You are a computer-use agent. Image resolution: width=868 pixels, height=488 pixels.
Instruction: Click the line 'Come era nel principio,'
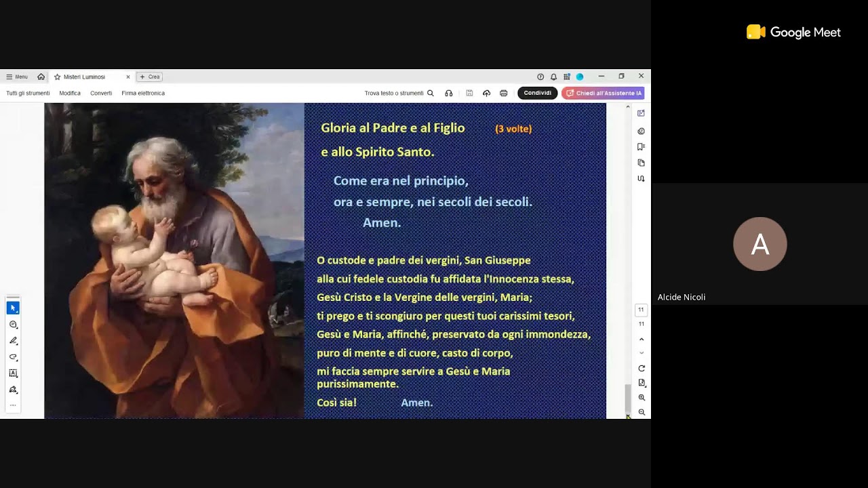(401, 181)
